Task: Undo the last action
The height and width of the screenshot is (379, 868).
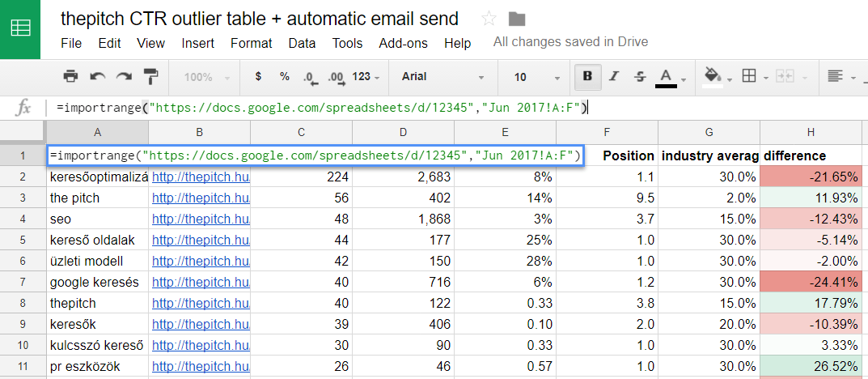Action: (x=98, y=76)
